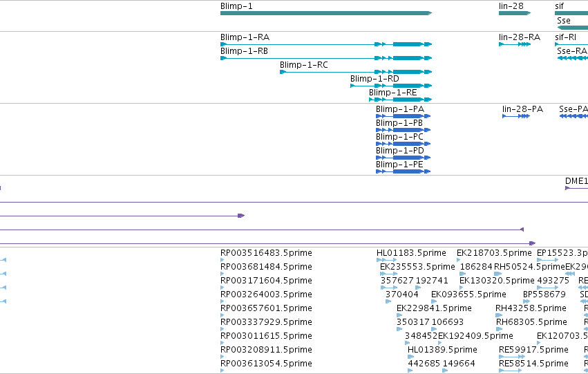Select the EK218703.5prime EST label
This screenshot has height=374, width=588.
494,253
